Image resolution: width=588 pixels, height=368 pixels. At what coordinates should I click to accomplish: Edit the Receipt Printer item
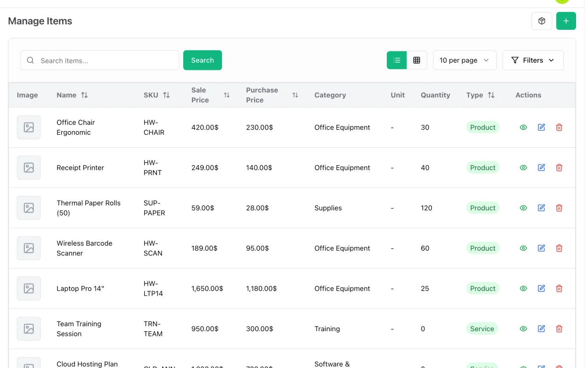tap(541, 168)
